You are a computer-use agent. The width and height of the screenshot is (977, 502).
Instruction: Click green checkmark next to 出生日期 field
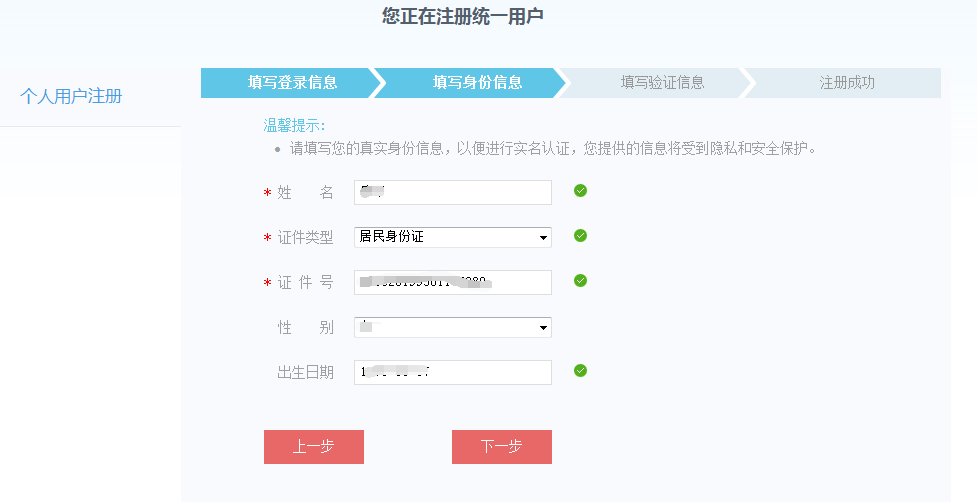[580, 371]
